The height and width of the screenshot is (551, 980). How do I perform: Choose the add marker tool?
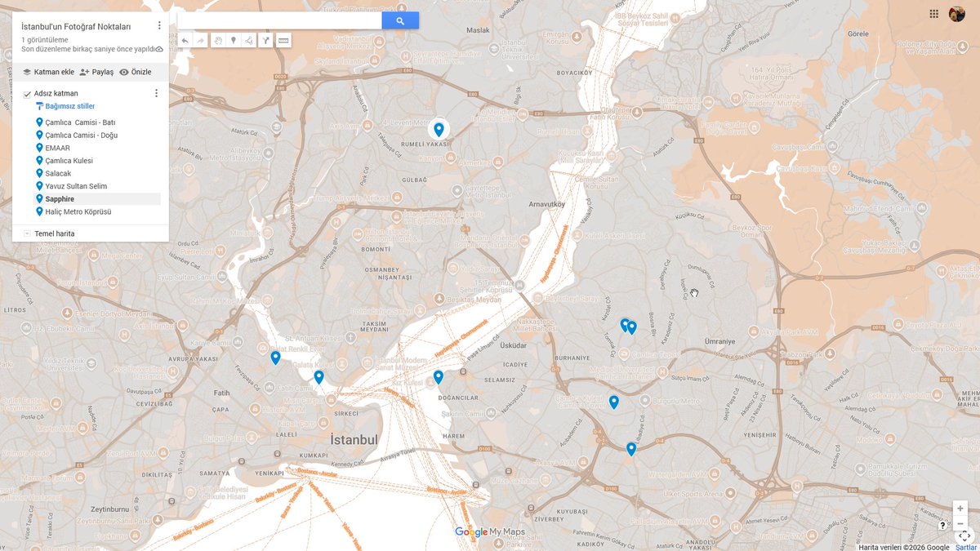[x=234, y=40]
